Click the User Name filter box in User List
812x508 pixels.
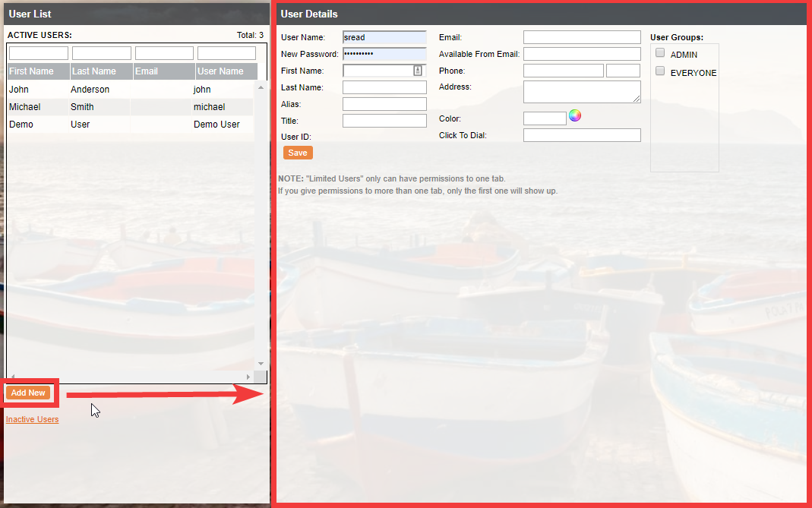226,53
